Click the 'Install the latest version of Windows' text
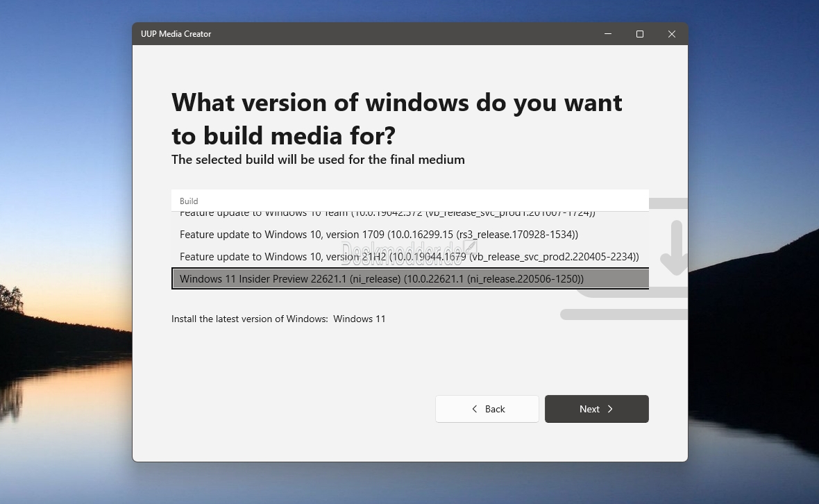The width and height of the screenshot is (819, 504). pos(278,319)
